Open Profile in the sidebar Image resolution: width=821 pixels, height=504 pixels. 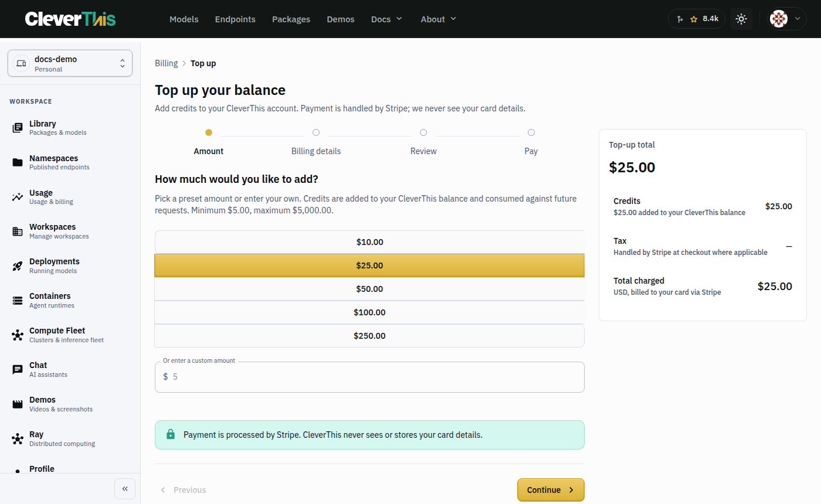(x=42, y=469)
